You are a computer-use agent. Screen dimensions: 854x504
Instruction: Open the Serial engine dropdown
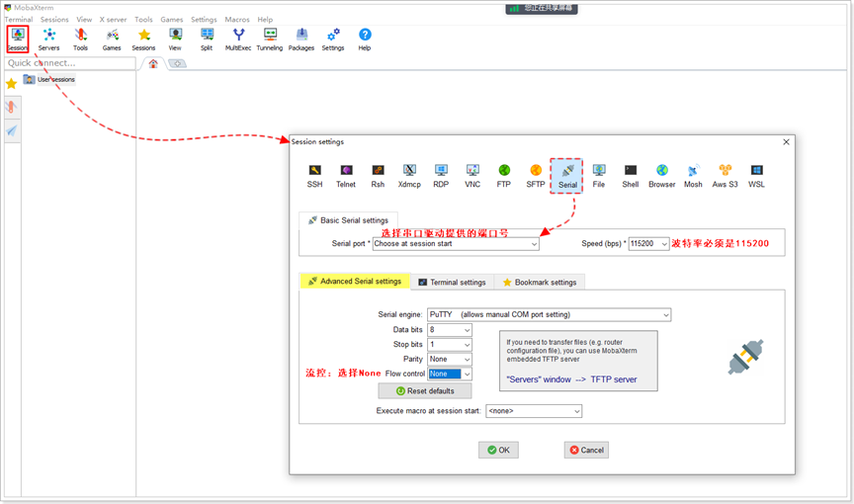click(549, 314)
